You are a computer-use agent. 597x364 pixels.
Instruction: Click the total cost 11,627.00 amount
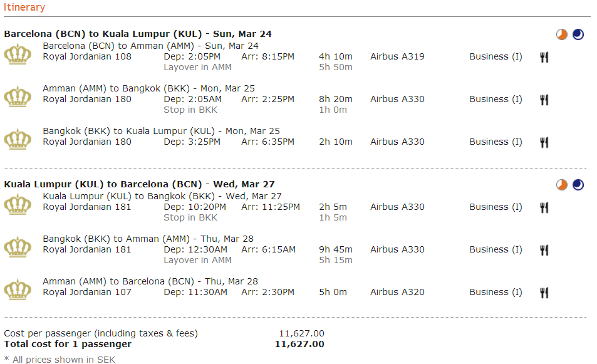299,344
